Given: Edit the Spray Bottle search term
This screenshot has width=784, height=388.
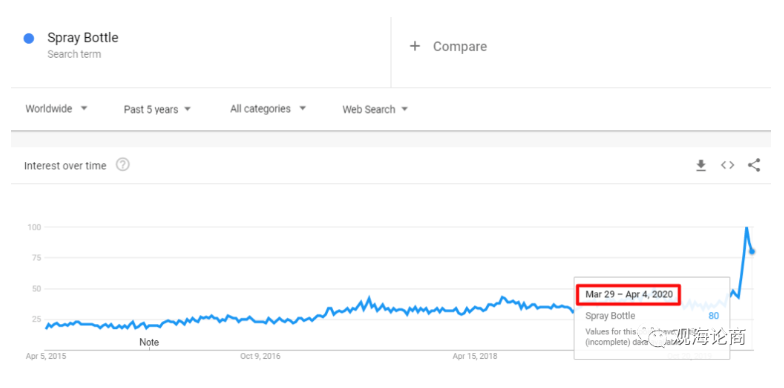Looking at the screenshot, I should coord(83,38).
